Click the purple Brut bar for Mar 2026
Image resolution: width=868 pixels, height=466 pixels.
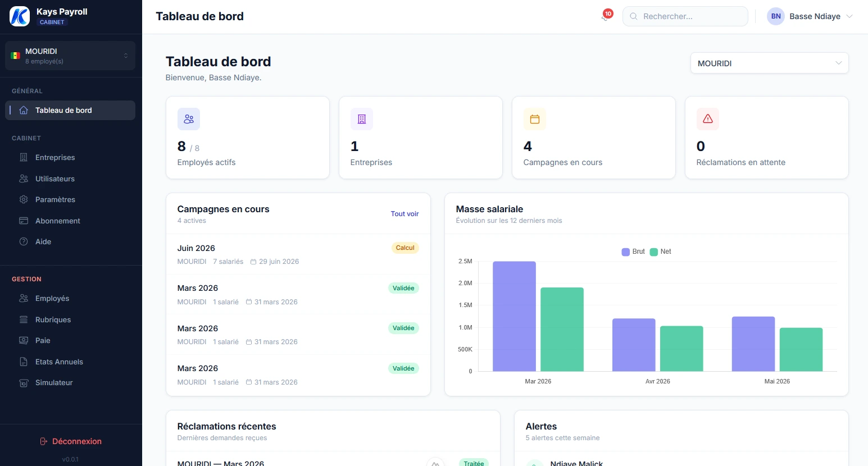[x=514, y=316]
